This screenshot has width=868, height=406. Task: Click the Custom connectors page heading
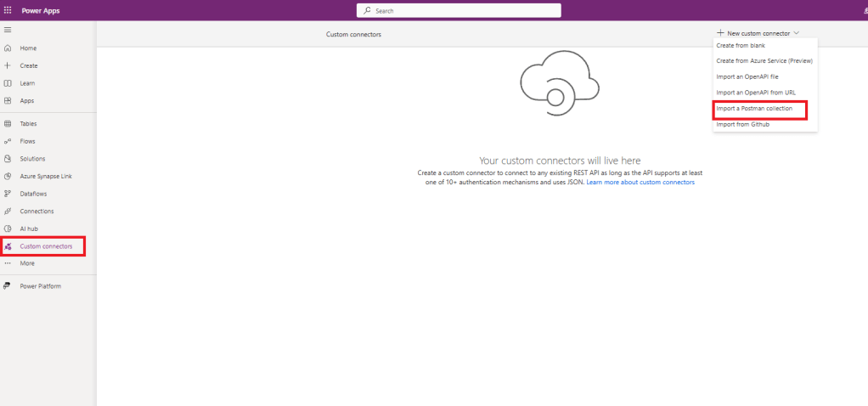[353, 34]
